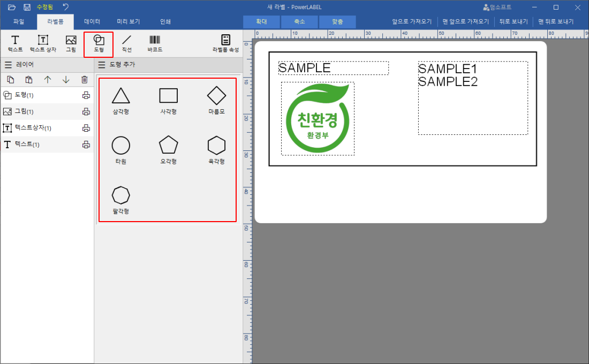Insert the 오각형 (pentagon) shape
The height and width of the screenshot is (364, 589).
point(168,149)
